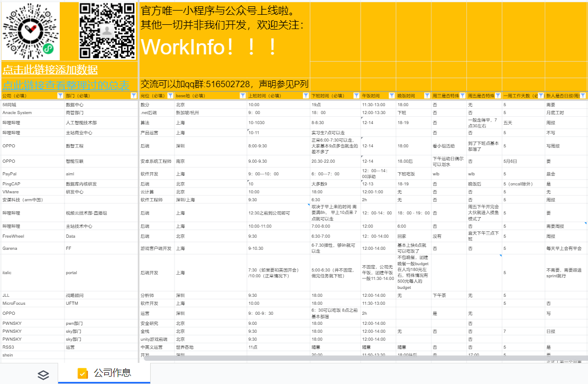Open filter for 晚饭时间 column

coord(427,96)
